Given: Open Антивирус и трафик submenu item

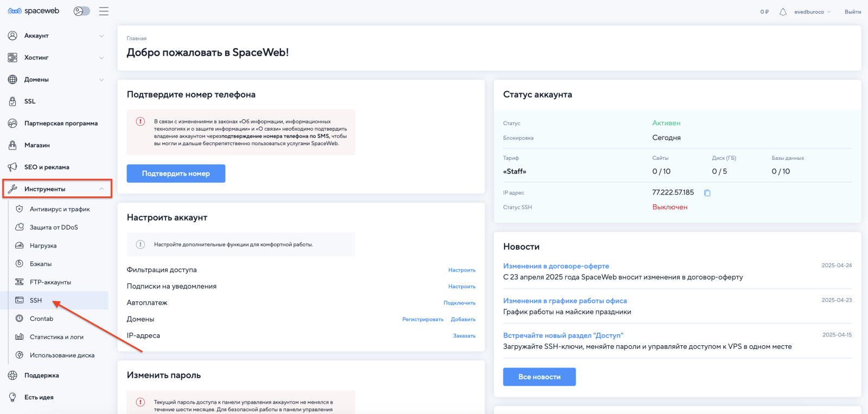Looking at the screenshot, I should click(x=60, y=209).
